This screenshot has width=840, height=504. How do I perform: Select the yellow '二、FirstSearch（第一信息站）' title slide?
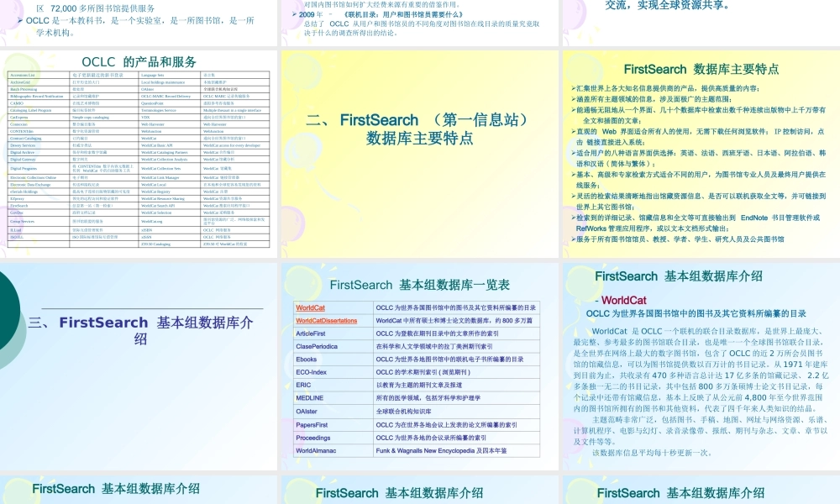420,154
